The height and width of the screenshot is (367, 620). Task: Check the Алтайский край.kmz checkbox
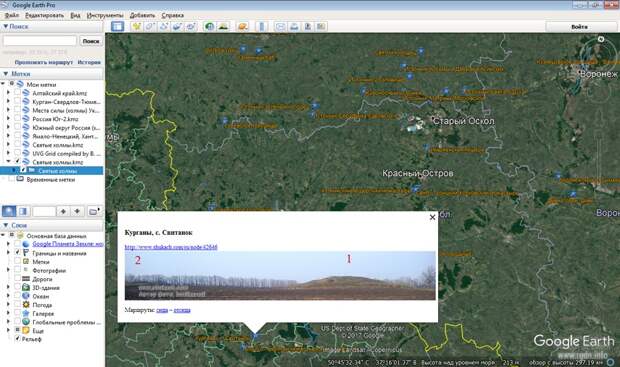[x=17, y=93]
